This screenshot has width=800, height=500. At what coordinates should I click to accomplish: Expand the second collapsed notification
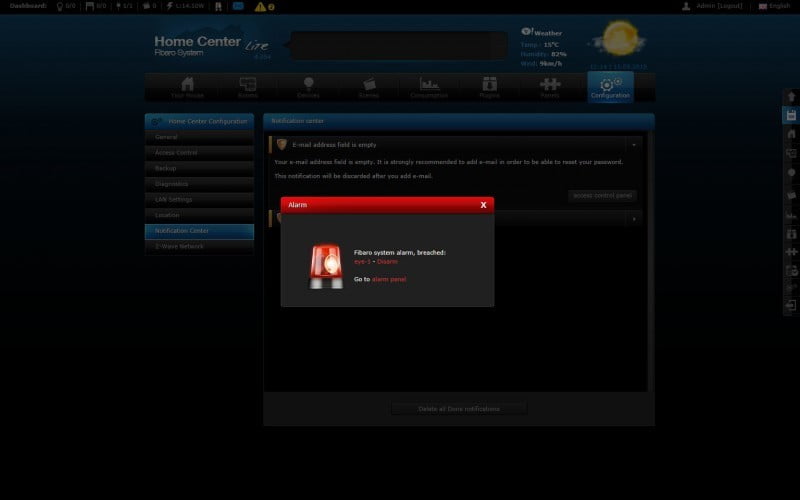tap(633, 217)
